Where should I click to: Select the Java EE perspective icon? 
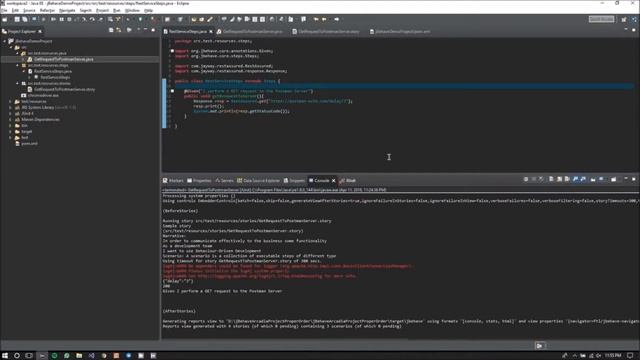pos(634,19)
